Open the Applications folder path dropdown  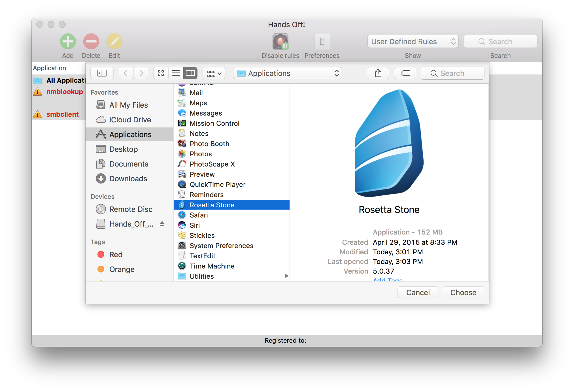pos(287,73)
